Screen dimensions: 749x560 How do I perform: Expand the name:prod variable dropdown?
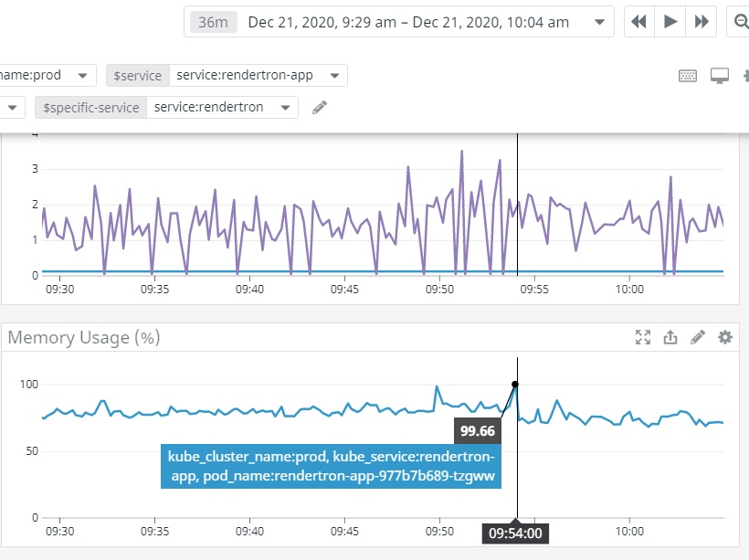tap(82, 75)
